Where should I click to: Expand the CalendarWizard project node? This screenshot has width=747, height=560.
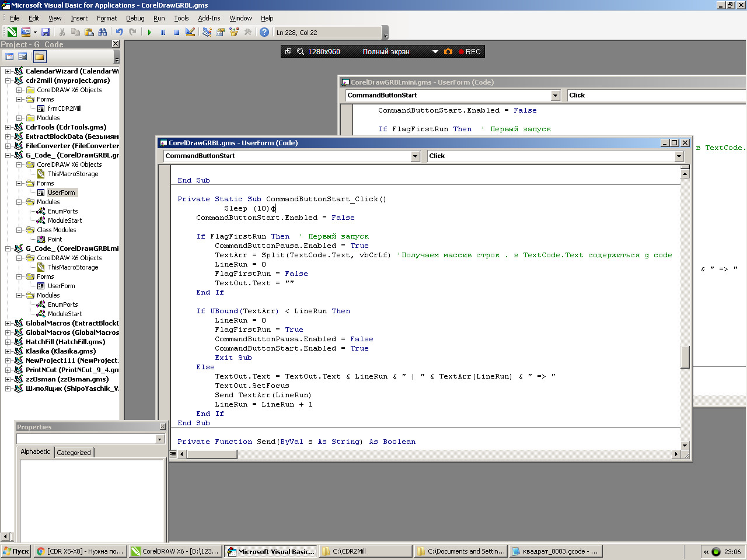click(8, 71)
